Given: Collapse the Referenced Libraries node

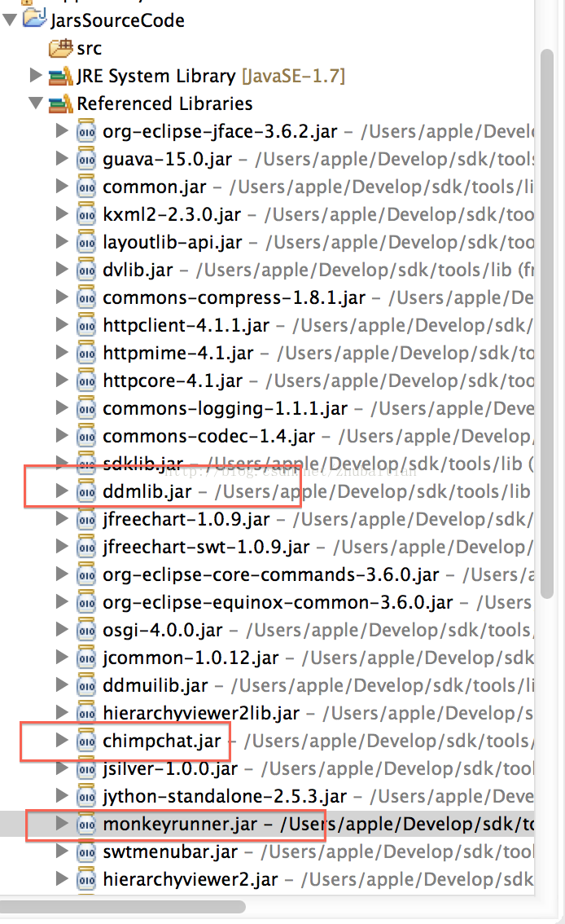Looking at the screenshot, I should [37, 103].
